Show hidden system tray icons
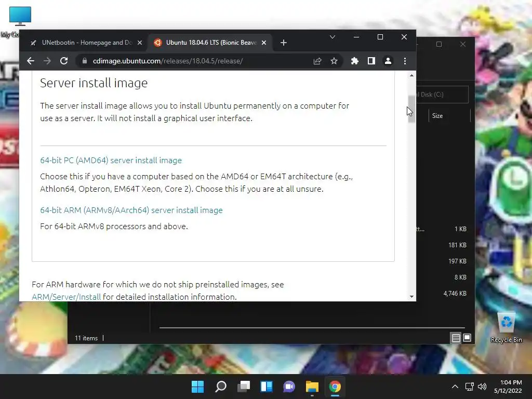The height and width of the screenshot is (399, 532). click(455, 387)
